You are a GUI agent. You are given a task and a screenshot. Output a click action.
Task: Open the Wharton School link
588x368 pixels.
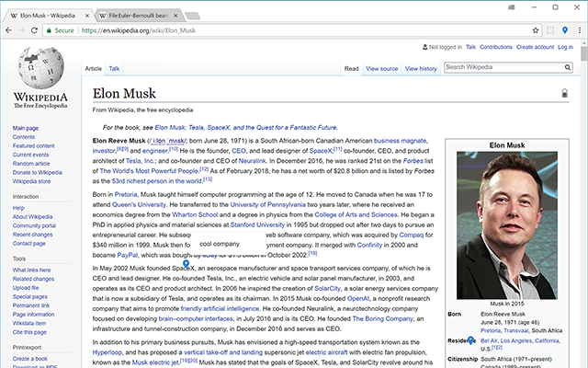[195, 214]
